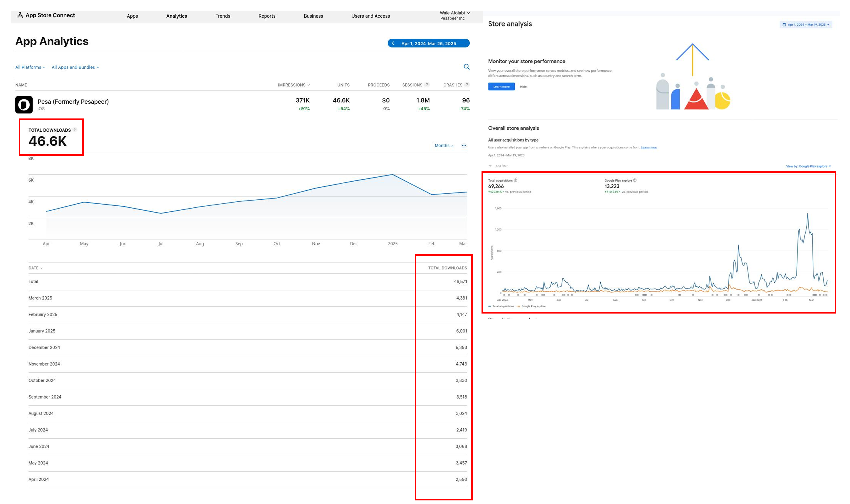Expand the All Apps and Bundles filter
The width and height of the screenshot is (850, 504).
75,67
